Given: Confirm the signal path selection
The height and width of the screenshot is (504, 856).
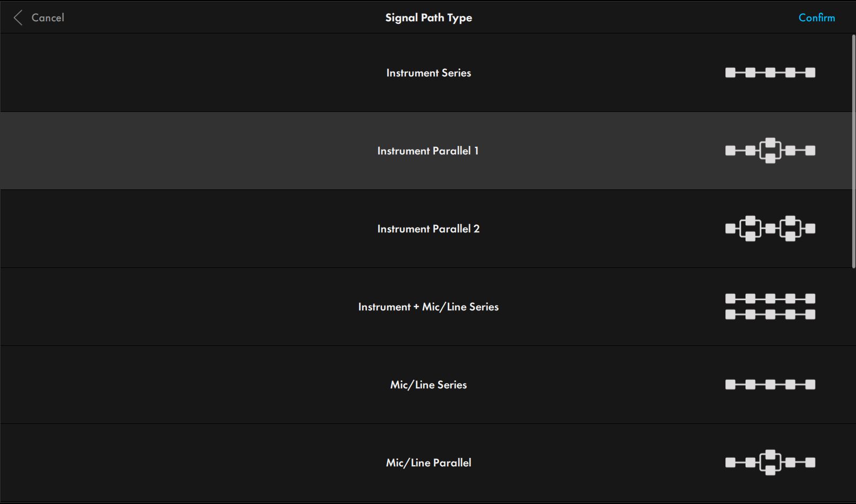Looking at the screenshot, I should (816, 18).
